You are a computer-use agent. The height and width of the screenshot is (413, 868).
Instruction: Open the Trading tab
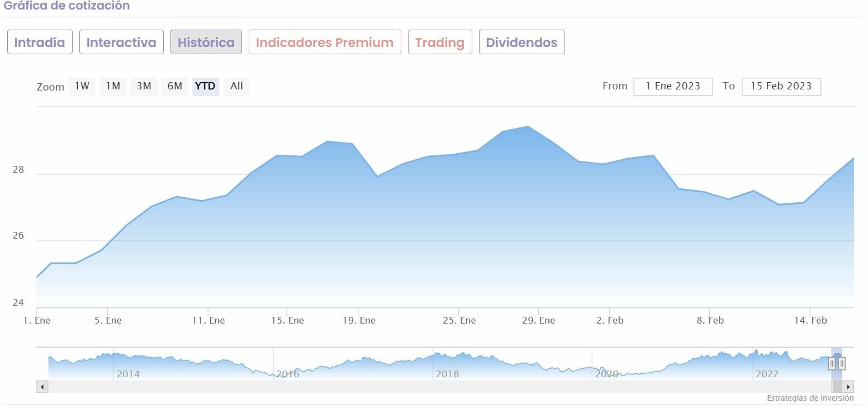(440, 42)
